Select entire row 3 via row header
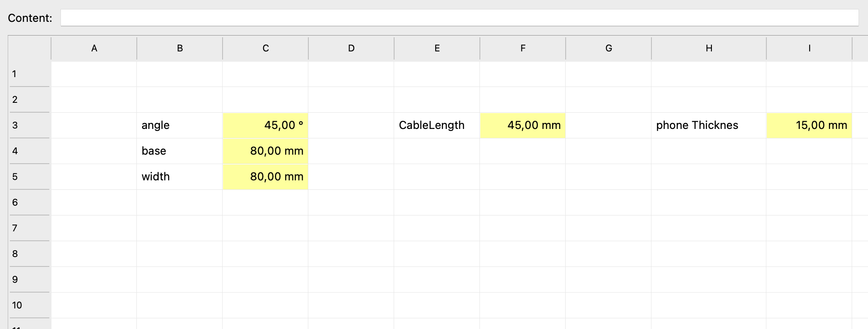The height and width of the screenshot is (329, 868). [29, 125]
